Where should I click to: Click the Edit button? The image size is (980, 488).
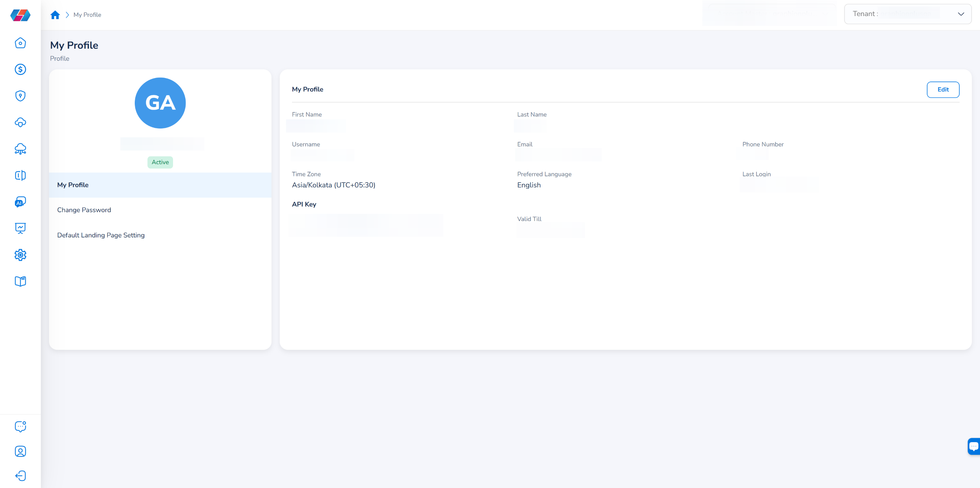(942, 89)
